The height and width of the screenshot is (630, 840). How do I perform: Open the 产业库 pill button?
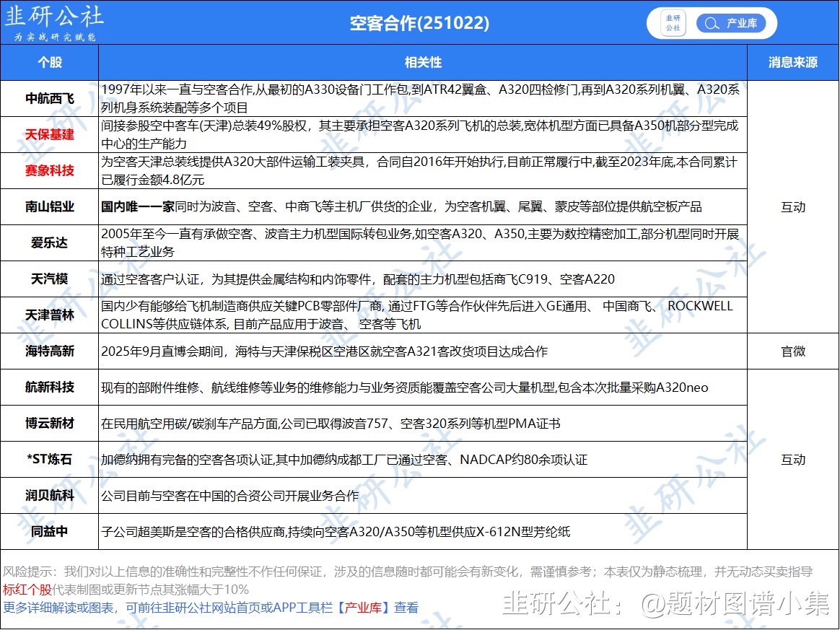coord(730,23)
